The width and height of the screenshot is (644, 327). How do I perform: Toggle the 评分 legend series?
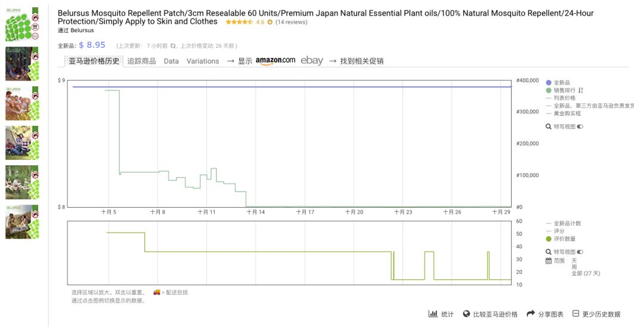555,232
